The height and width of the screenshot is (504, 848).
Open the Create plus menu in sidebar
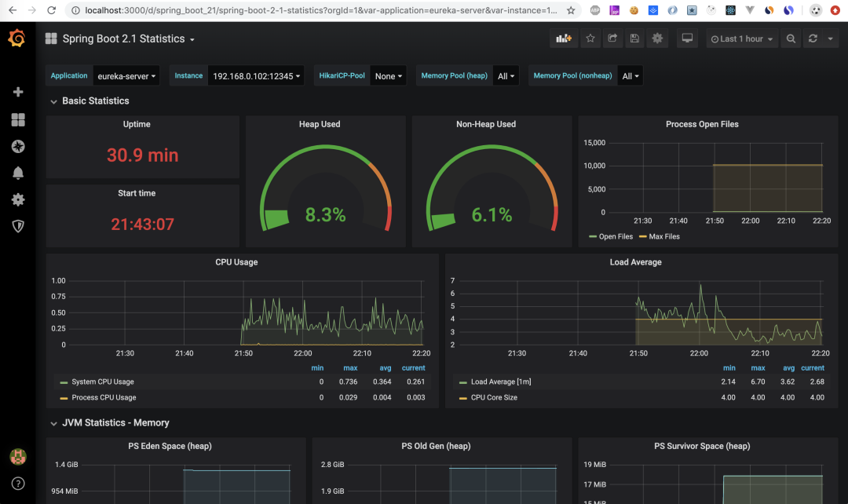click(18, 92)
